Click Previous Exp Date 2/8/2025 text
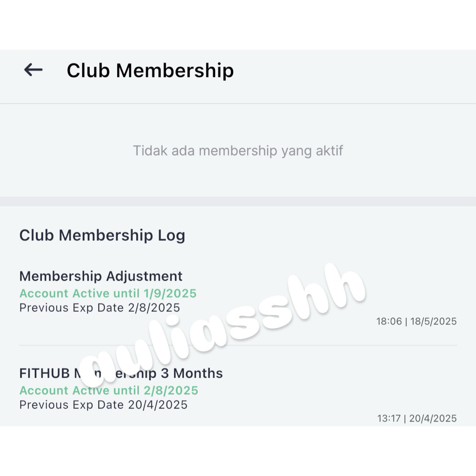Image resolution: width=476 pixels, height=476 pixels. tap(99, 307)
